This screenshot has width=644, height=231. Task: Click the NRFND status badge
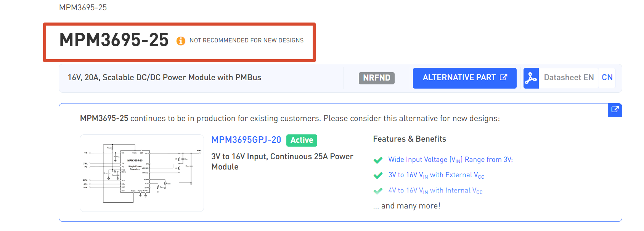coord(376,78)
